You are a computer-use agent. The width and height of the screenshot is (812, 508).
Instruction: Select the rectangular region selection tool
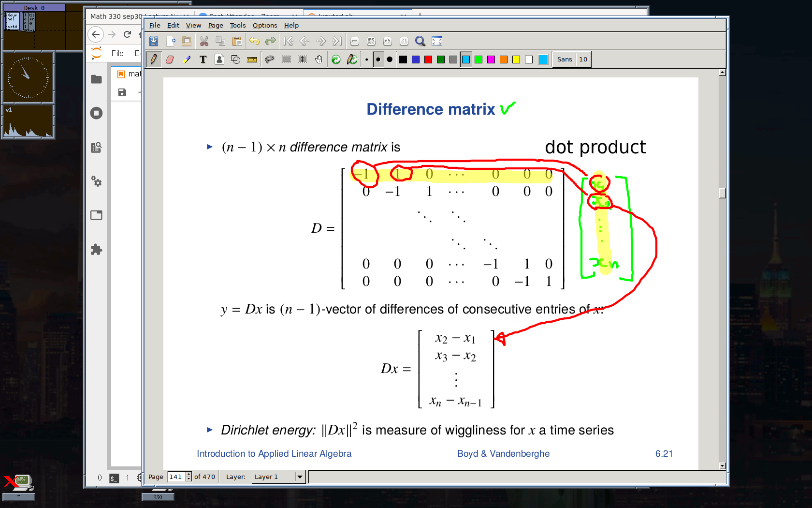click(286, 60)
